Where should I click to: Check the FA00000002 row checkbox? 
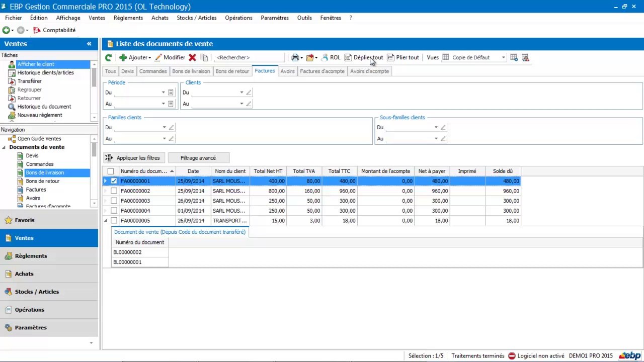click(x=114, y=191)
